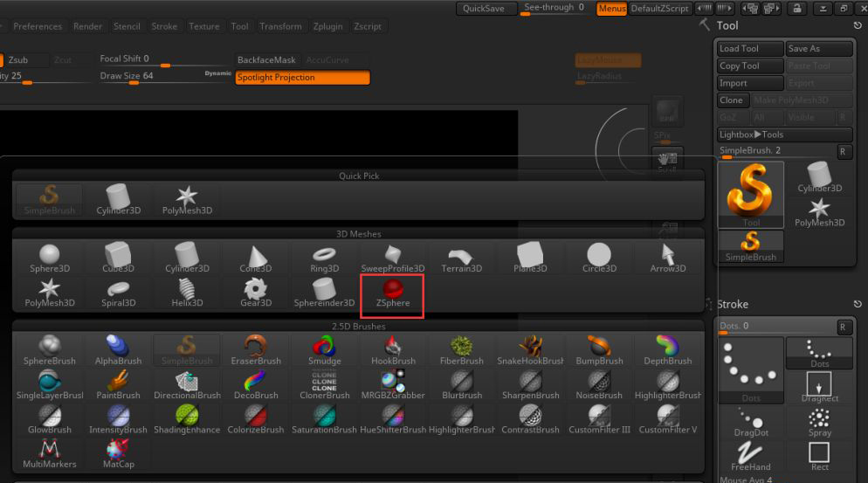Choose the Ring3D mesh
The image size is (868, 483).
pyautogui.click(x=324, y=259)
